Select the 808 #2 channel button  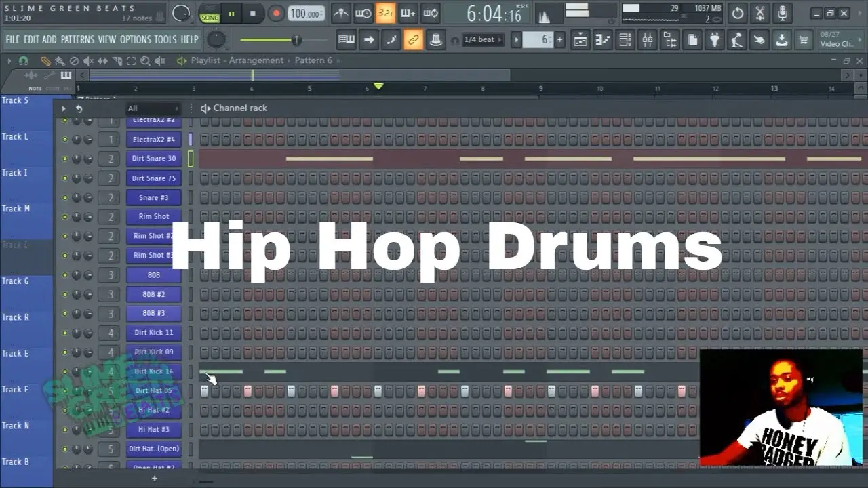coord(153,295)
